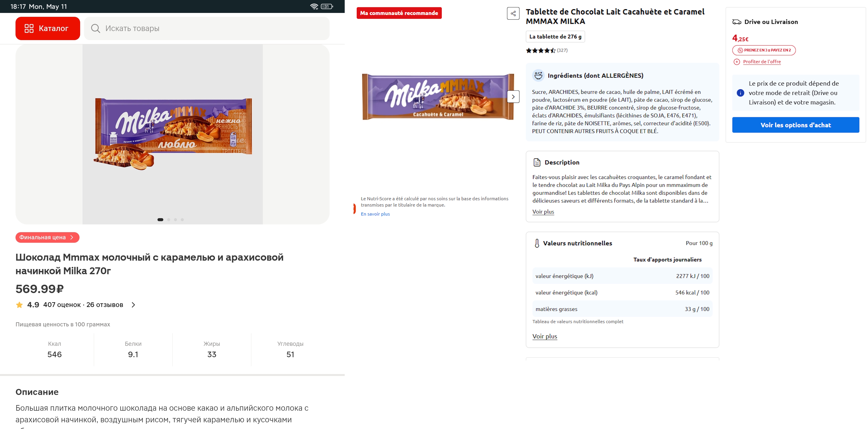Open the Финальная цена badge

coord(48,237)
